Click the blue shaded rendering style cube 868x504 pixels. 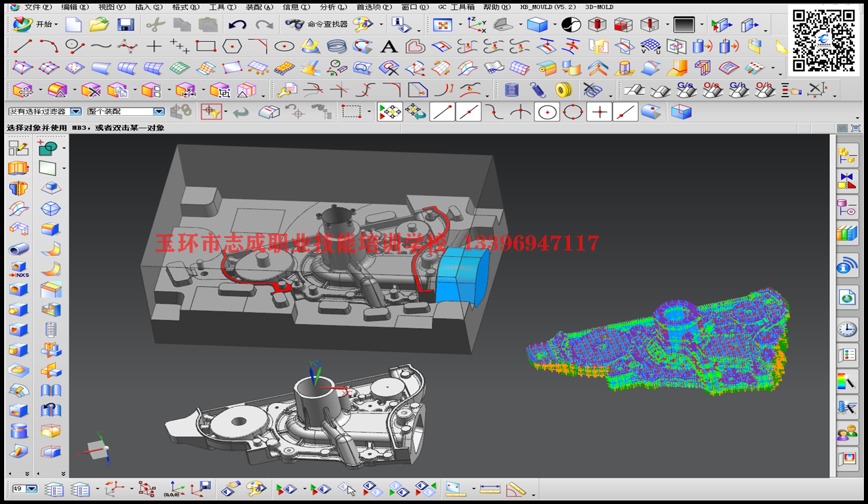click(x=537, y=24)
